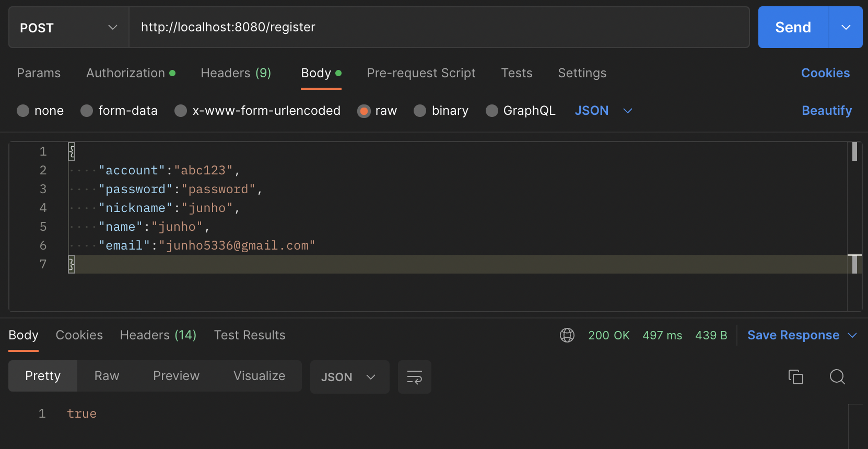Expand the Save Response chevron
Viewport: 868px width, 449px height.
852,335
